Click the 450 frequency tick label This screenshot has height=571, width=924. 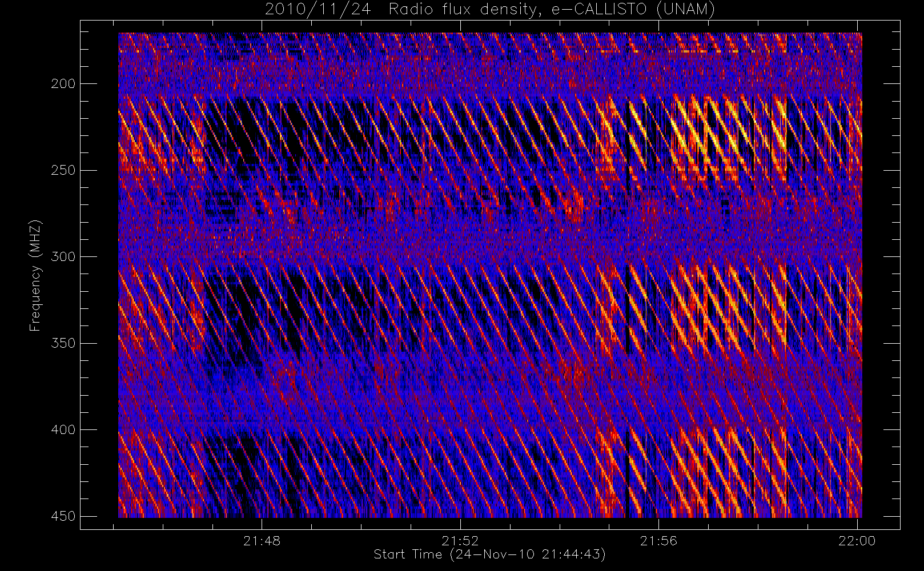click(63, 516)
